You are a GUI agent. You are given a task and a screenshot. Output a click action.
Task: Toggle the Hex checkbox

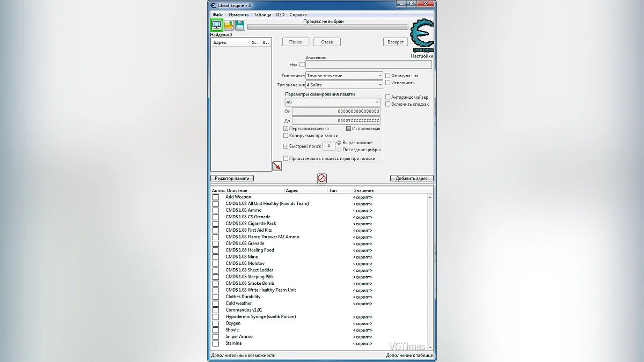pyautogui.click(x=302, y=64)
